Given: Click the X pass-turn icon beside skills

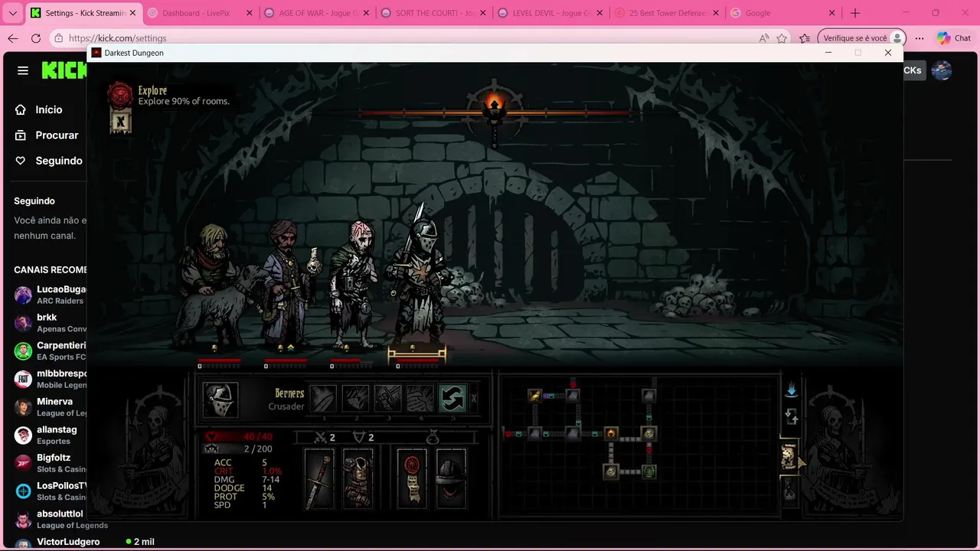Looking at the screenshot, I should coord(473,399).
